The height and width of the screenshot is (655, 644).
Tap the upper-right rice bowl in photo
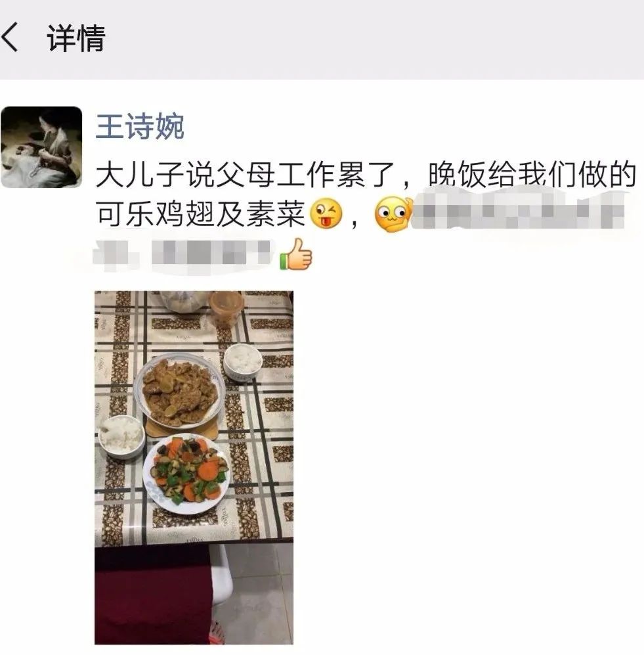pyautogui.click(x=243, y=362)
